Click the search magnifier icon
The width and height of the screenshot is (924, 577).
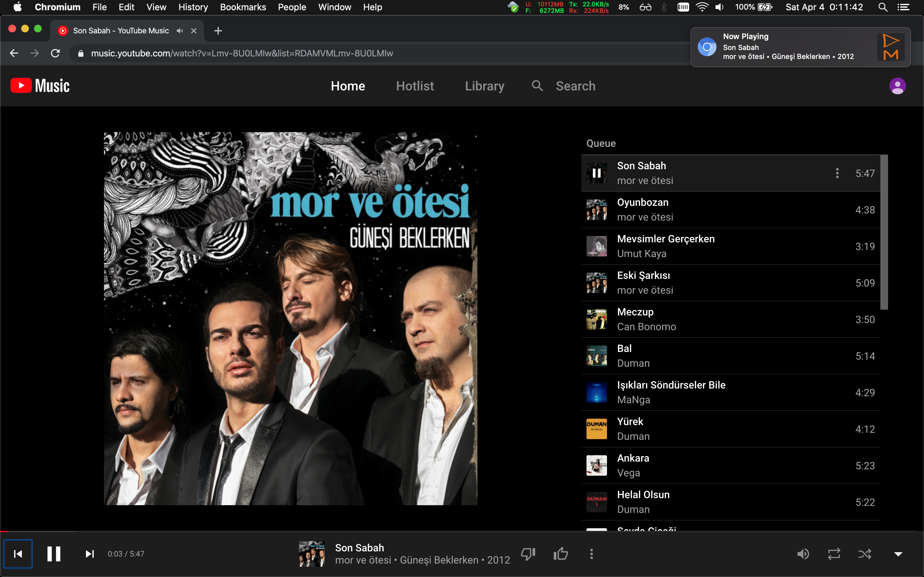click(537, 86)
